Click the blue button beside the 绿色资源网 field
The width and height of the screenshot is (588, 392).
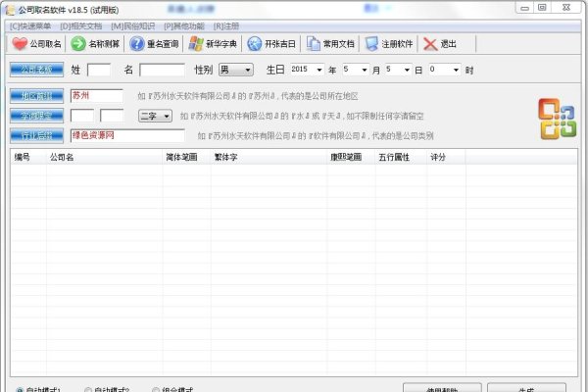tap(37, 136)
